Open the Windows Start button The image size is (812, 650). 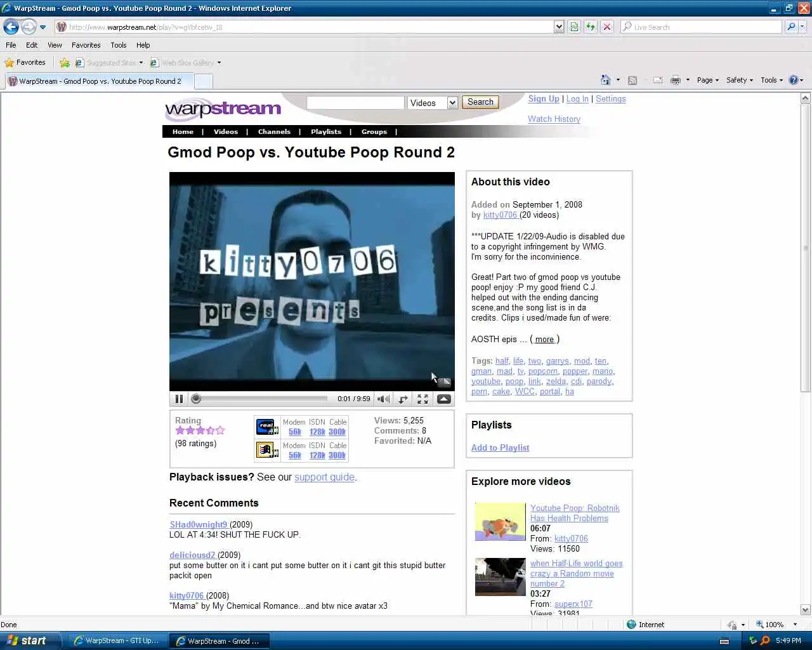coord(29,640)
